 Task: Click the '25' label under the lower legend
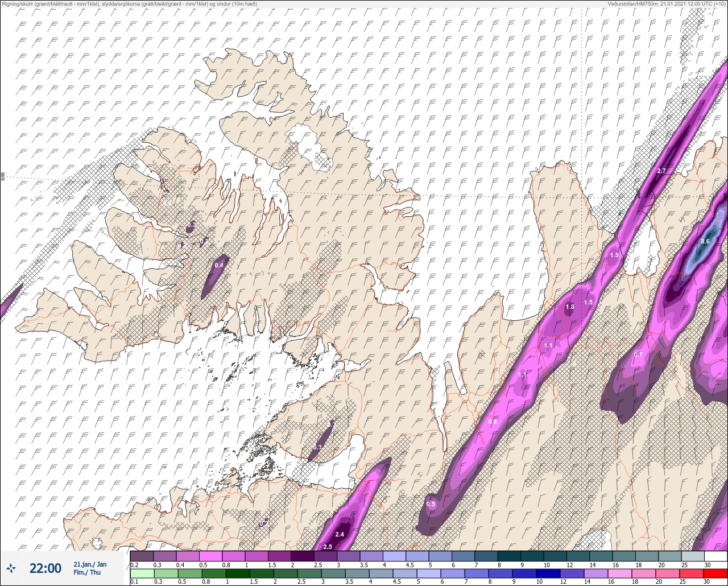(x=682, y=581)
